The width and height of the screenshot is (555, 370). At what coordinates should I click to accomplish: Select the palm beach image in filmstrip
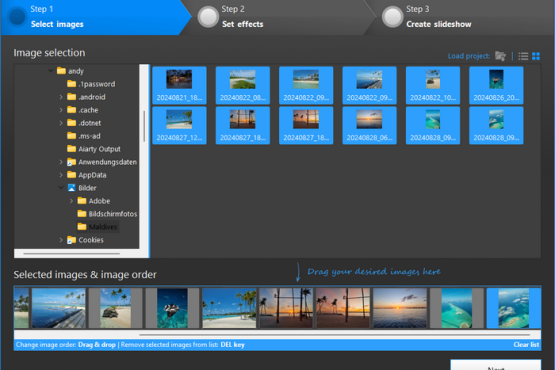[229, 308]
